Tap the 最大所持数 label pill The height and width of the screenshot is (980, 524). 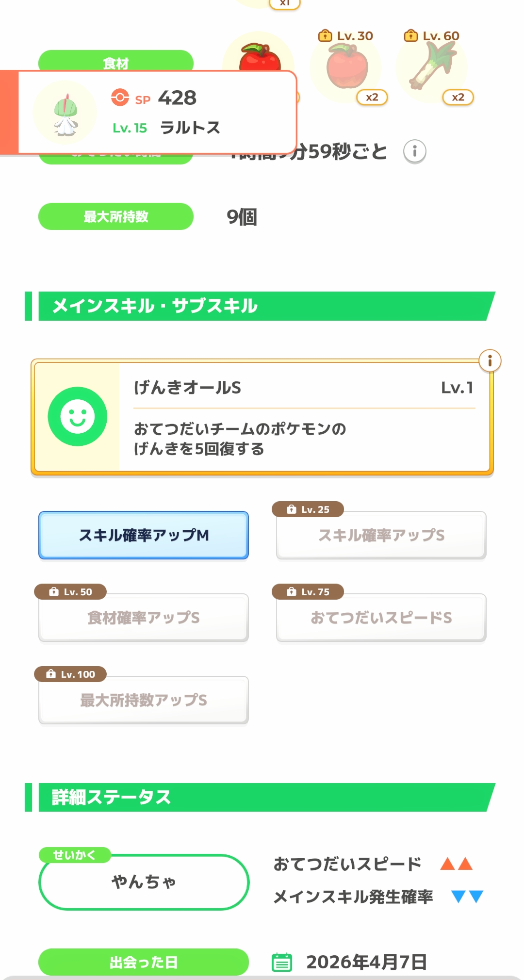pos(116,216)
